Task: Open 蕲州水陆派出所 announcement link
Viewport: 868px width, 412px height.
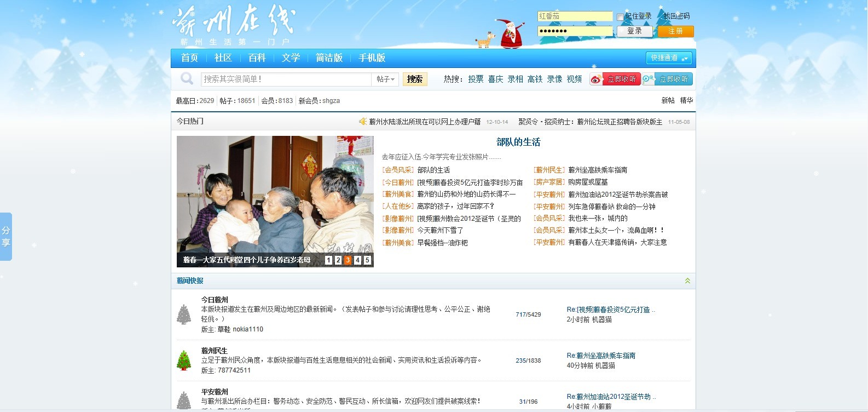Action: click(x=425, y=122)
